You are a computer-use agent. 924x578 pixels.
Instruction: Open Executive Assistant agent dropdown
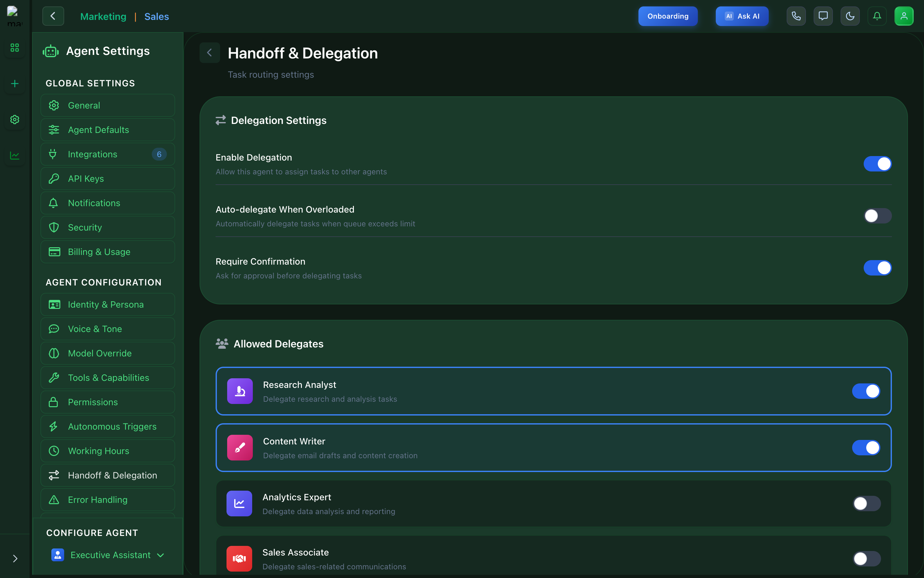108,555
